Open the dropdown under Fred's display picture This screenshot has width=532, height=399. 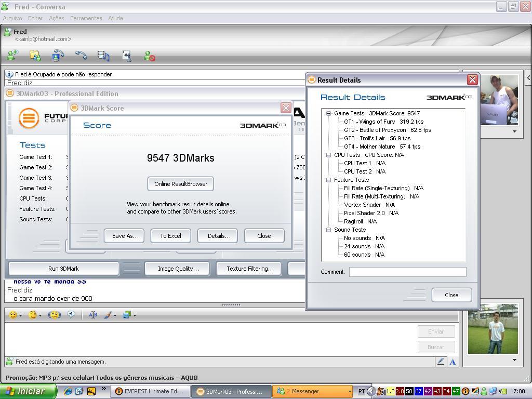click(x=515, y=131)
